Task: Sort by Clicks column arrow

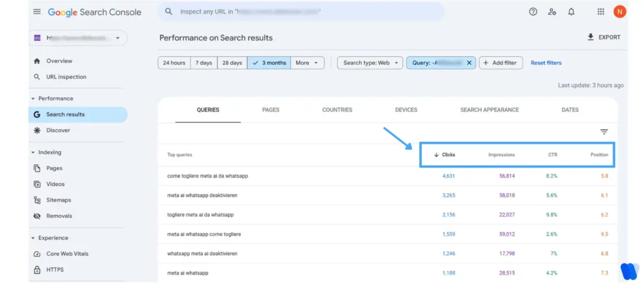Action: pos(436,155)
